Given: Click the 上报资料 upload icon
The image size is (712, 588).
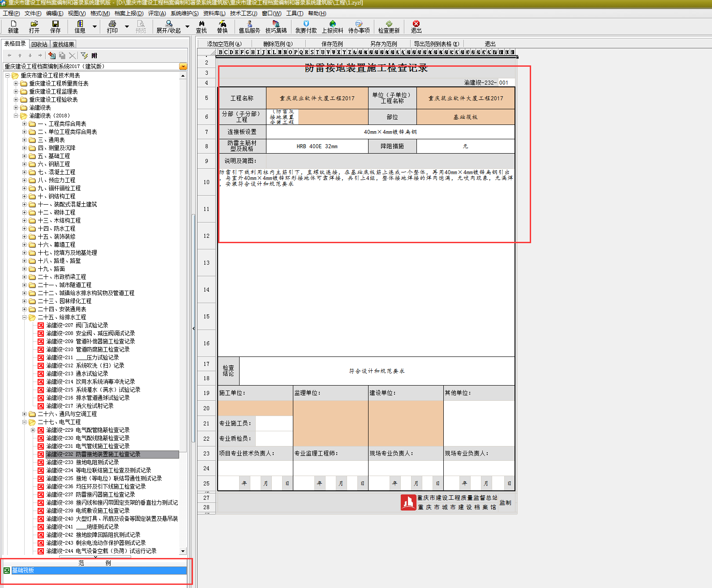Looking at the screenshot, I should coord(332,26).
